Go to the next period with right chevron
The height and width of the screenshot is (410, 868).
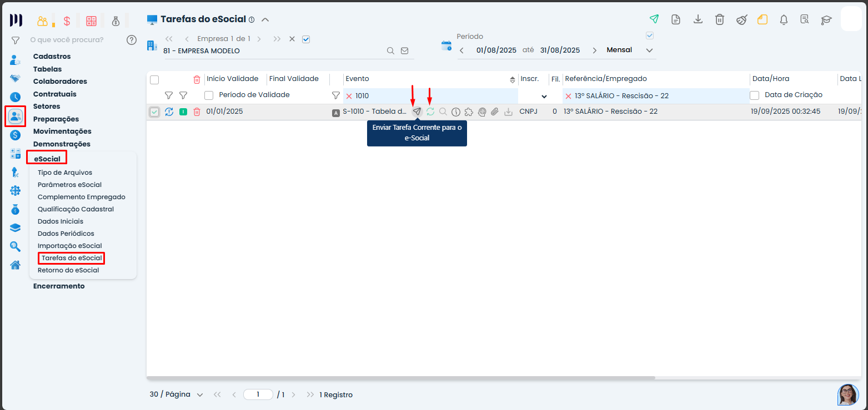pyautogui.click(x=595, y=50)
